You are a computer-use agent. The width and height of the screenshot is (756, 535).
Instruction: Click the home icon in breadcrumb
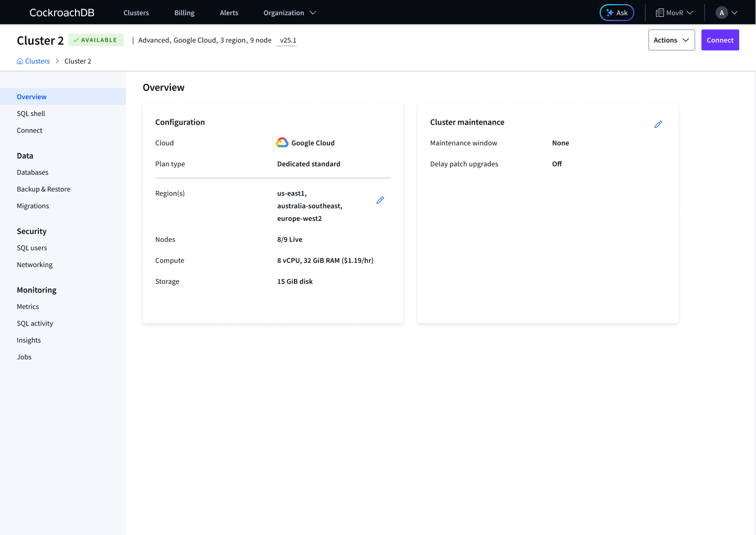coord(20,61)
